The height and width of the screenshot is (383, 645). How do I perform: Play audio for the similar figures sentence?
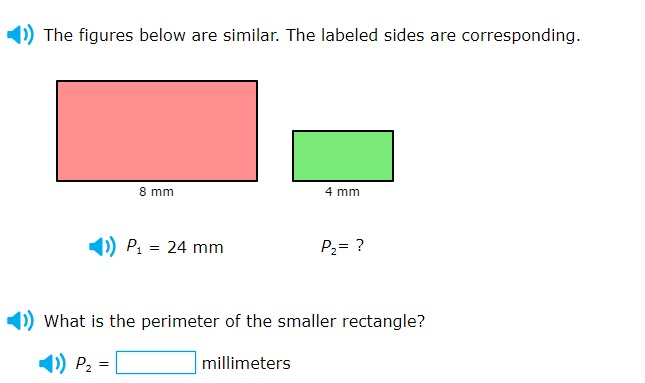click(20, 35)
